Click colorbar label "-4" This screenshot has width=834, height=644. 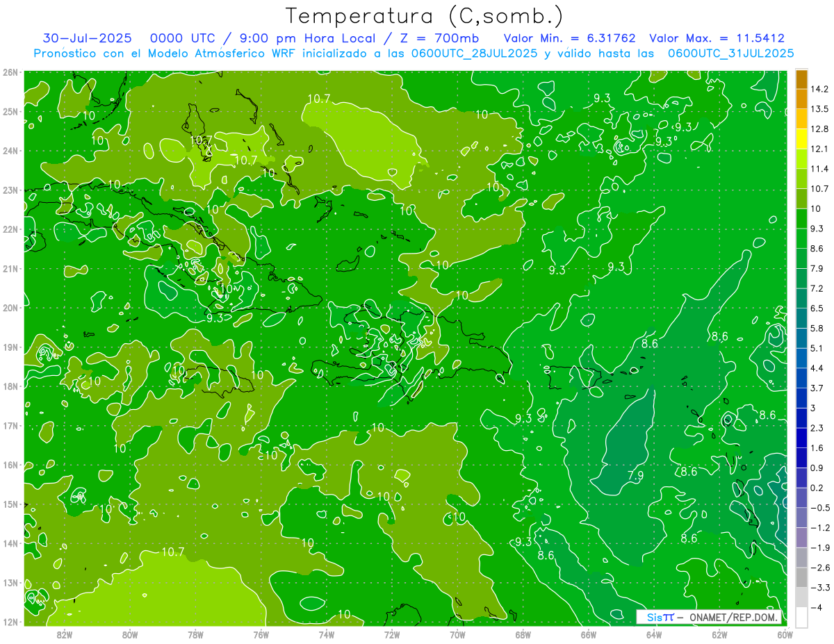pos(816,608)
